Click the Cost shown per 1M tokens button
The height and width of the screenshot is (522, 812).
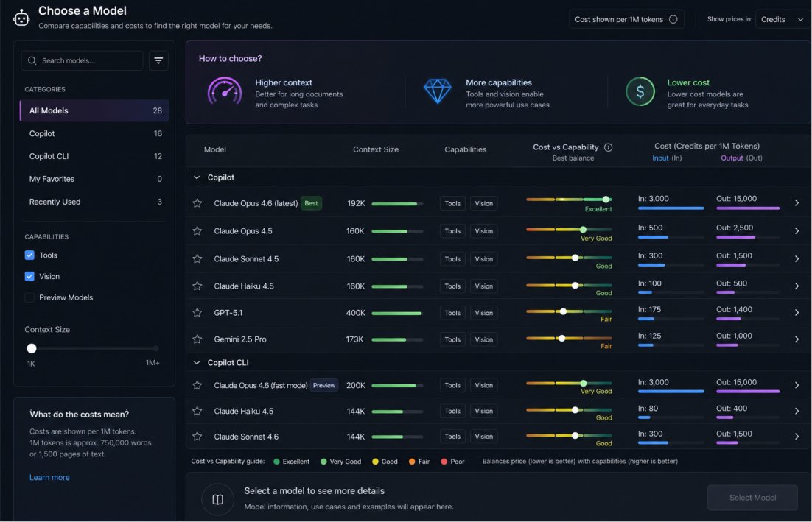[626, 19]
